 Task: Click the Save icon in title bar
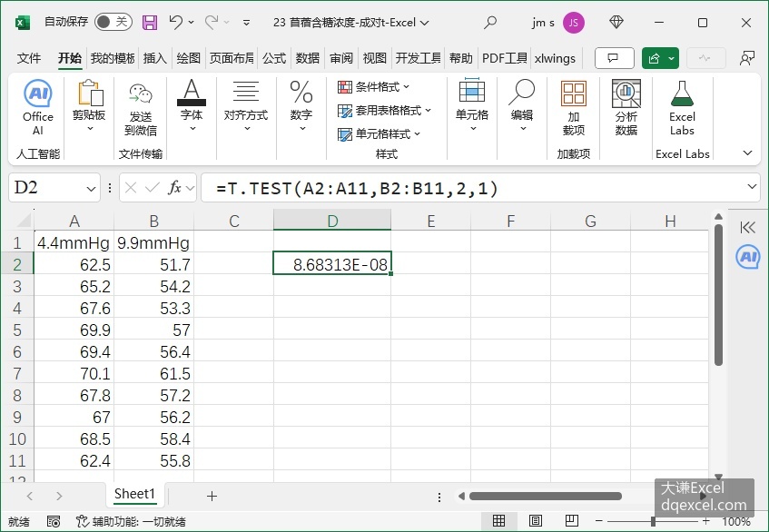150,23
